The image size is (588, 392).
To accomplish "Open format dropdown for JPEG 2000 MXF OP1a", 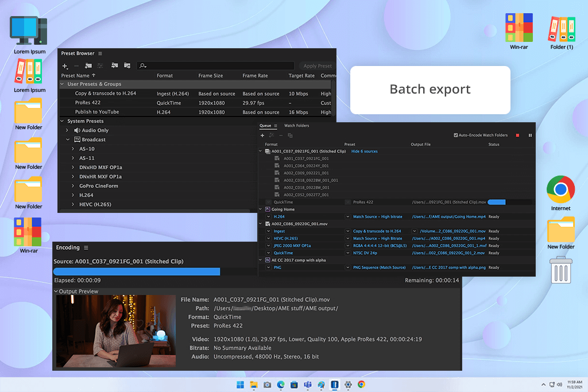I will (269, 246).
